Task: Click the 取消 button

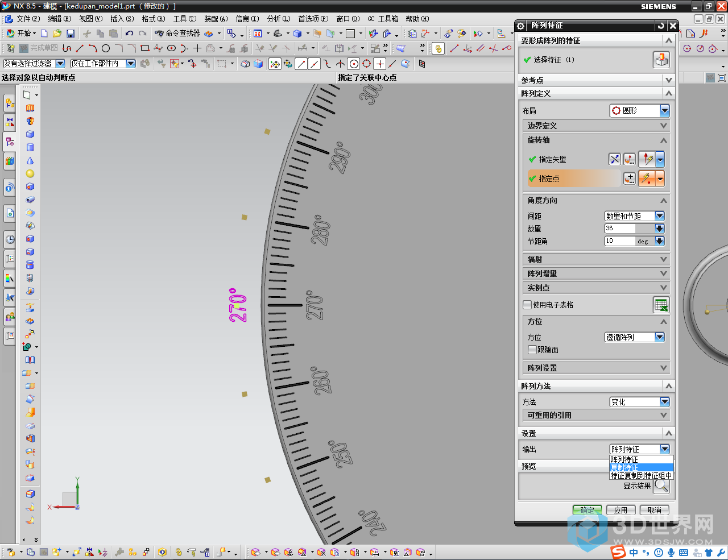Action: point(655,510)
